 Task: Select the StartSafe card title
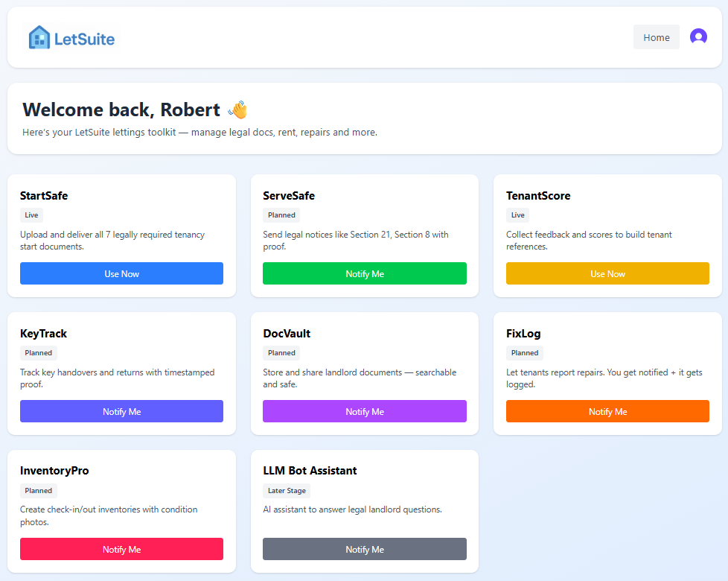pyautogui.click(x=44, y=195)
